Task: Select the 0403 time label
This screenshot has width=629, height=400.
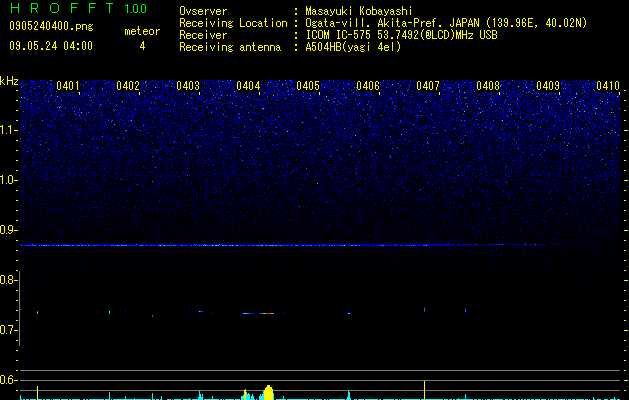Action: 188,86
